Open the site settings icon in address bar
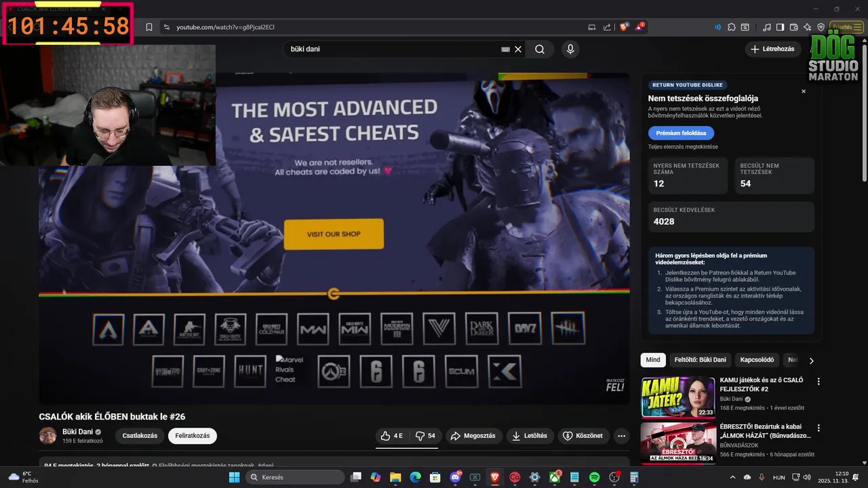The height and width of the screenshot is (488, 868). pyautogui.click(x=166, y=27)
